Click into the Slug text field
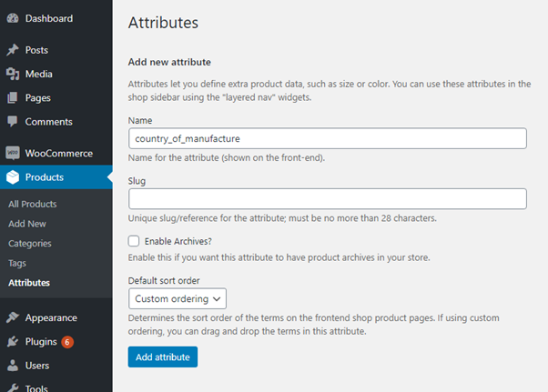The width and height of the screenshot is (548, 392). [327, 198]
